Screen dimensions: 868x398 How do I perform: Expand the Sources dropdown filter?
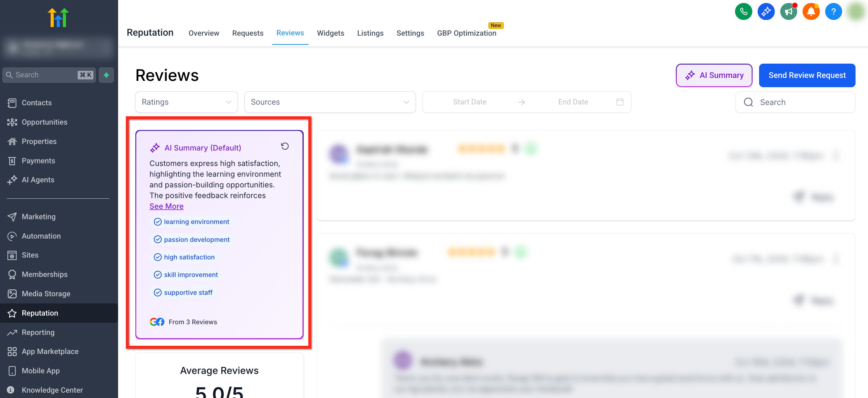(x=330, y=102)
